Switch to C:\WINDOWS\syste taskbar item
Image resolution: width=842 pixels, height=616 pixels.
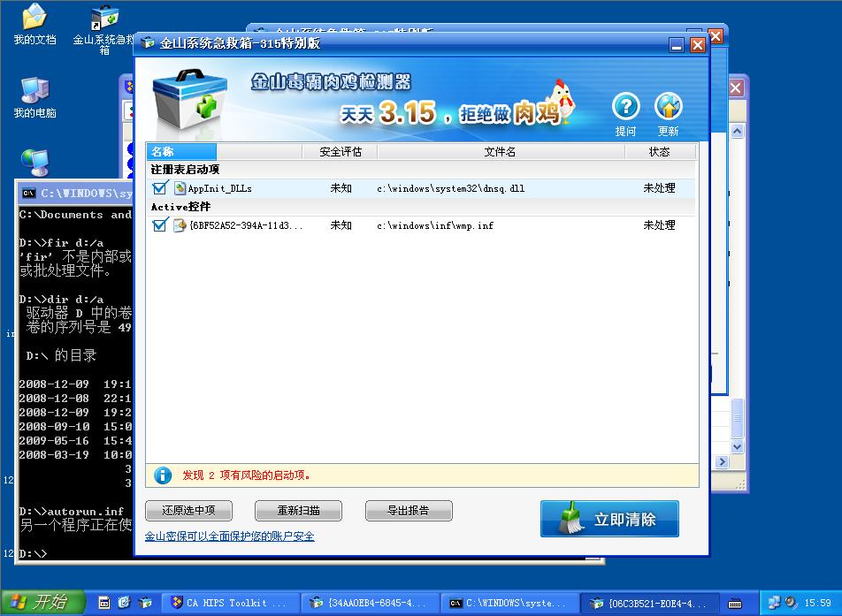click(x=509, y=603)
